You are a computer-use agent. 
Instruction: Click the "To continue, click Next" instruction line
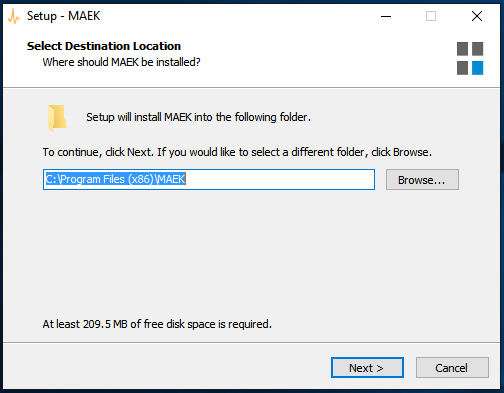click(237, 152)
